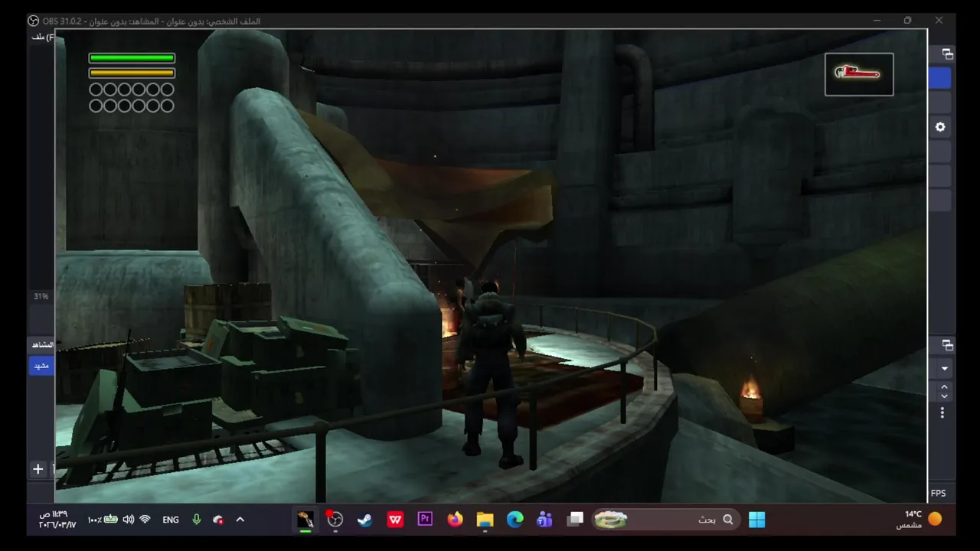Click the المشاهد scenes panel header
The image size is (980, 551).
tap(42, 345)
